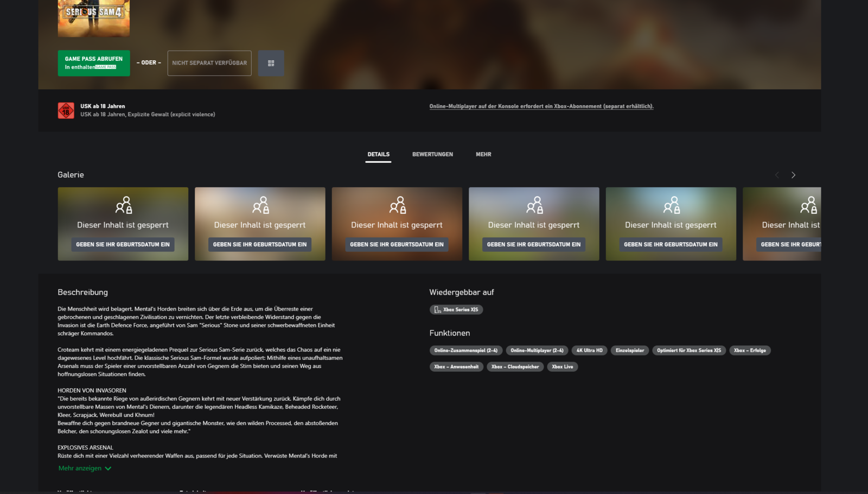
Task: Click locked-person icon on fourth gallery card
Action: tap(535, 205)
